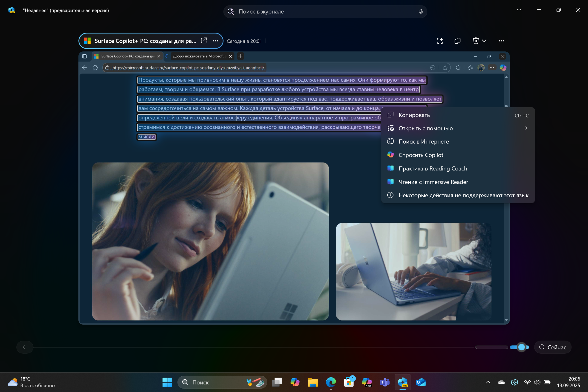The image size is (588, 392).
Task: Click the taskbar Поиск search box
Action: (222, 382)
